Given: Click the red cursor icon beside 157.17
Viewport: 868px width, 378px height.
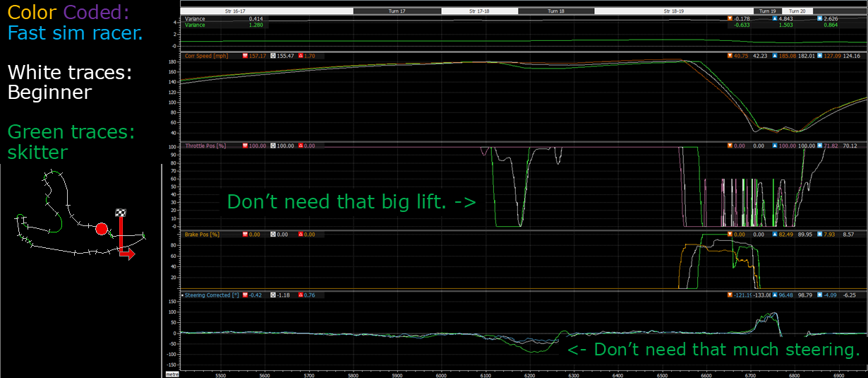Looking at the screenshot, I should click(245, 55).
